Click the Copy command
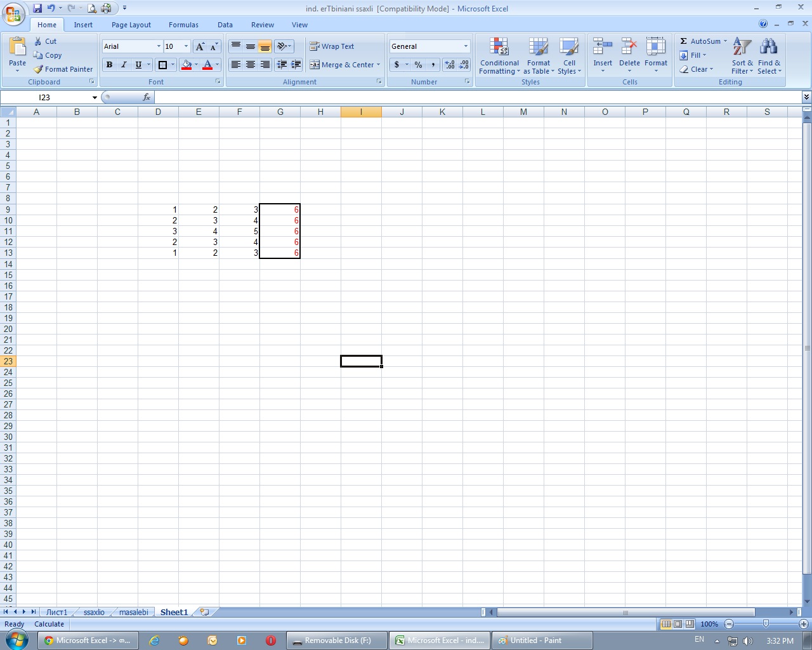Viewport: 812px width, 650px height. [x=48, y=55]
